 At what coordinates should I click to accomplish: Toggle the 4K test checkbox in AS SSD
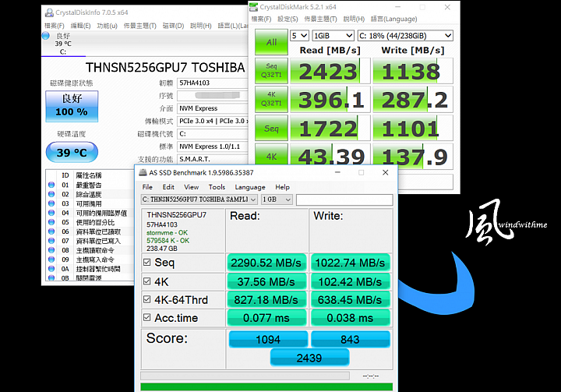click(147, 281)
